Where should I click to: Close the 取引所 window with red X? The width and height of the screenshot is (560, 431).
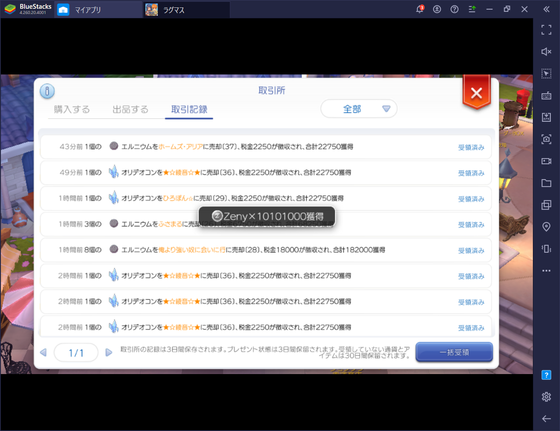(476, 93)
